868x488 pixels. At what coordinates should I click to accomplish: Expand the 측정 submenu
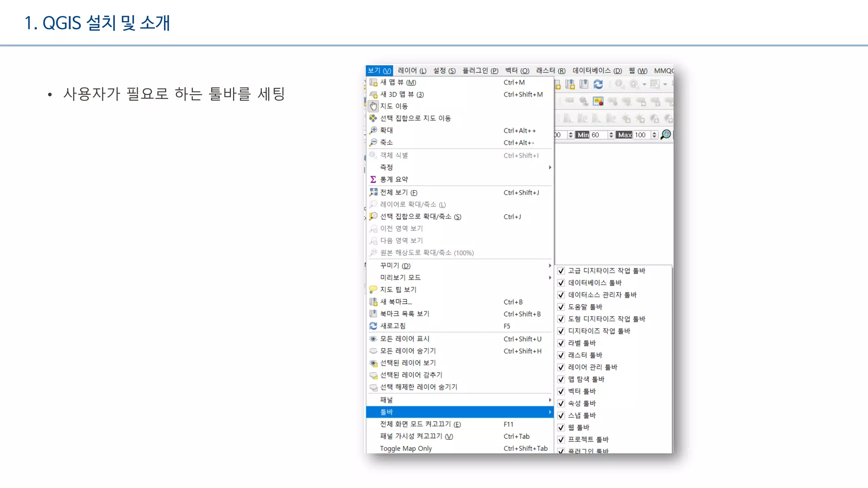pos(460,167)
